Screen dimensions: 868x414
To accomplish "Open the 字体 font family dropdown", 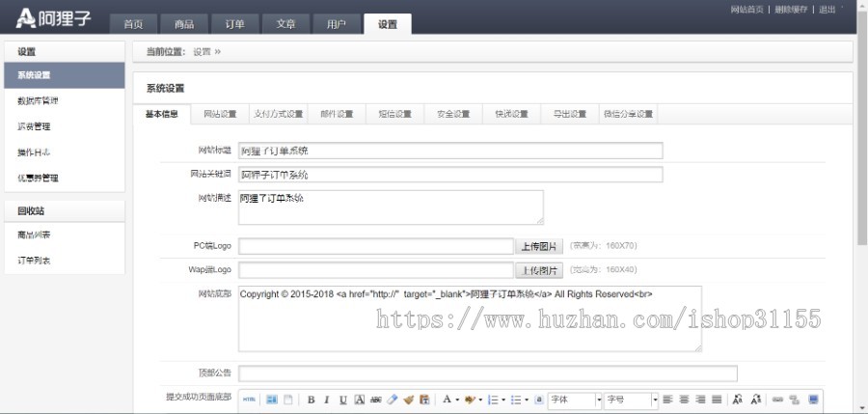I will [575, 400].
